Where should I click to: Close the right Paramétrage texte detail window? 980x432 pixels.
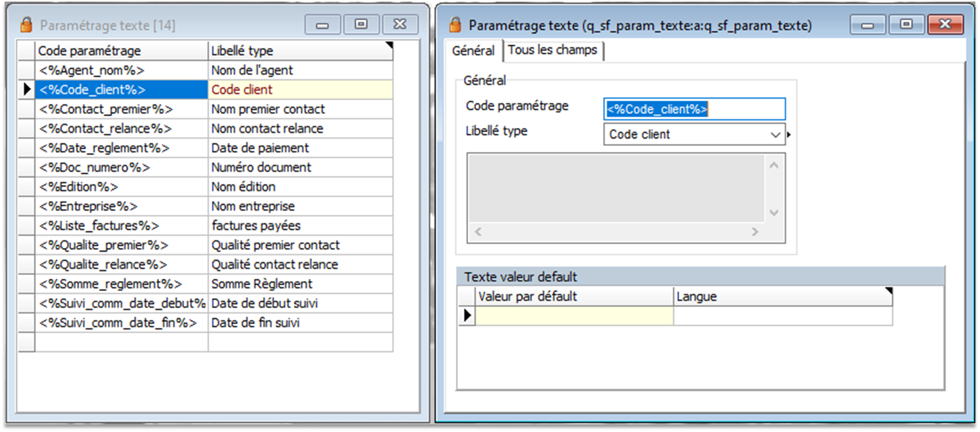coord(945,25)
